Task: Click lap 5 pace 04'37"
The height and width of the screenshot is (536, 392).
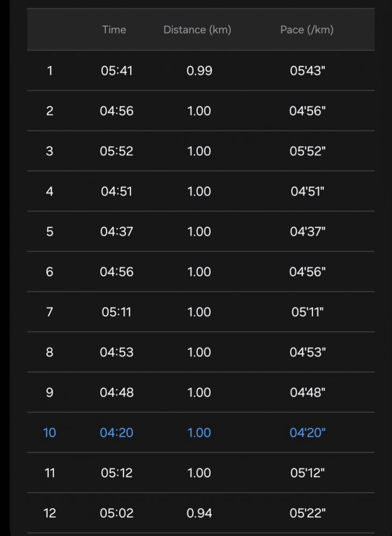Action: (x=308, y=232)
